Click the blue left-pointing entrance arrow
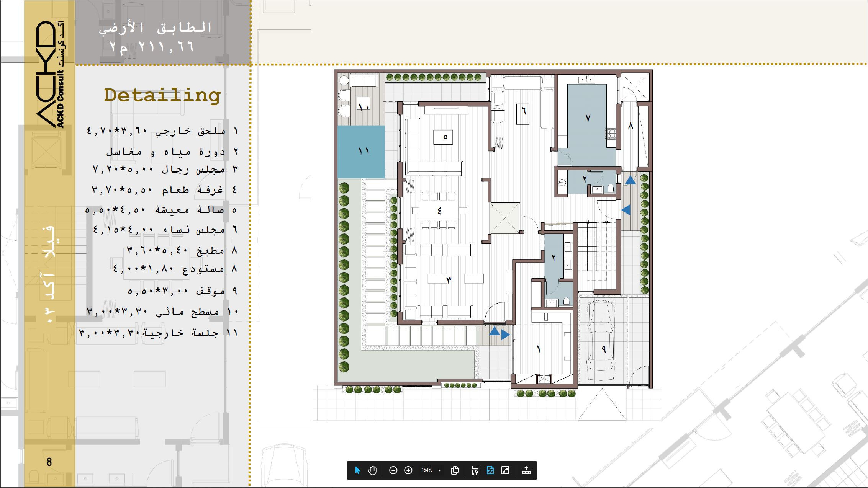868x488 pixels. pos(626,210)
